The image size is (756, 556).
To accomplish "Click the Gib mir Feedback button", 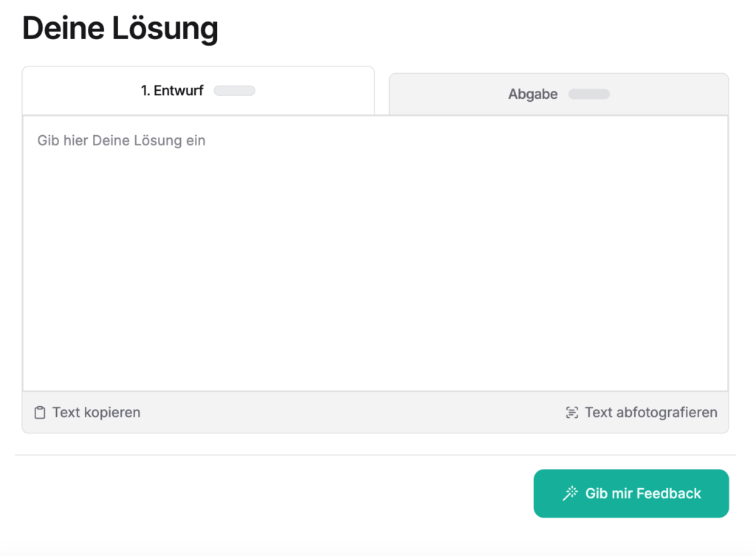I will (631, 493).
